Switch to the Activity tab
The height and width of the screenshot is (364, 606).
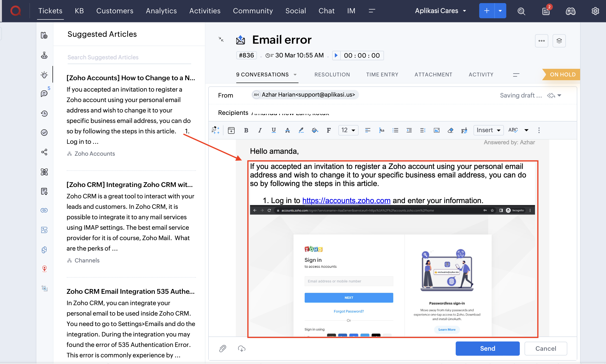click(x=481, y=75)
